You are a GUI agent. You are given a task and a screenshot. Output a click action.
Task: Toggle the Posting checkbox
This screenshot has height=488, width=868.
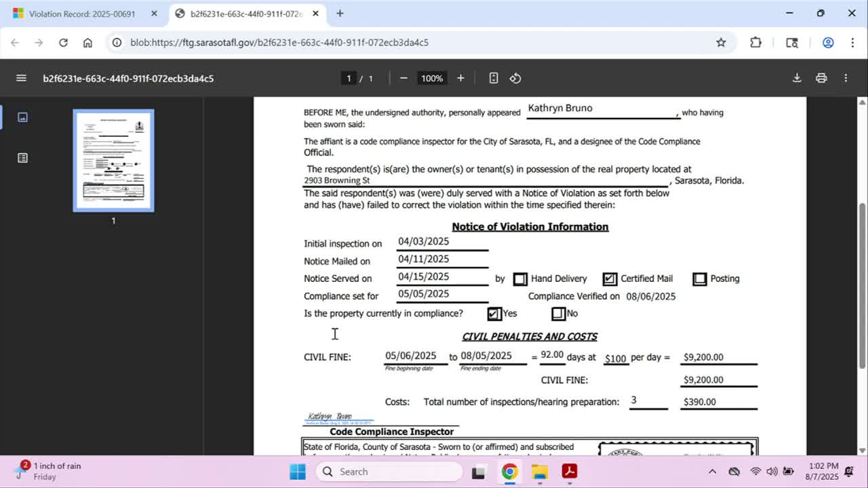[700, 279]
